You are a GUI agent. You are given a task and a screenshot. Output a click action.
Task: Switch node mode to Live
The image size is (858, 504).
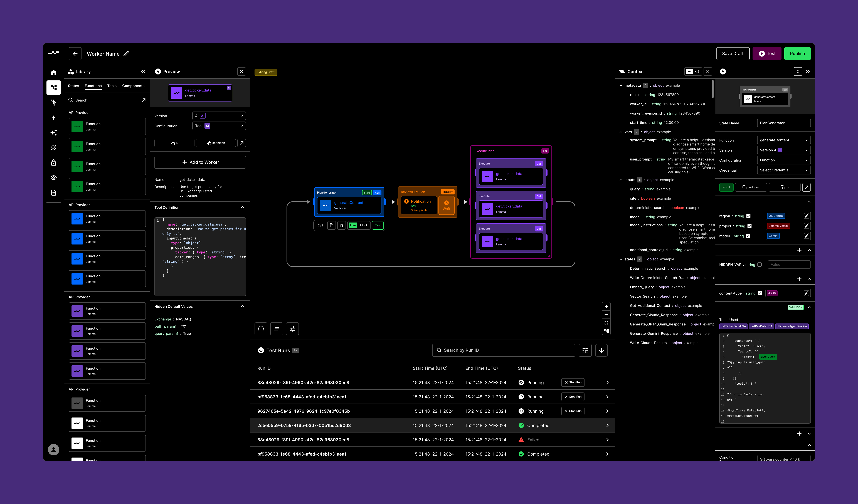pyautogui.click(x=353, y=225)
